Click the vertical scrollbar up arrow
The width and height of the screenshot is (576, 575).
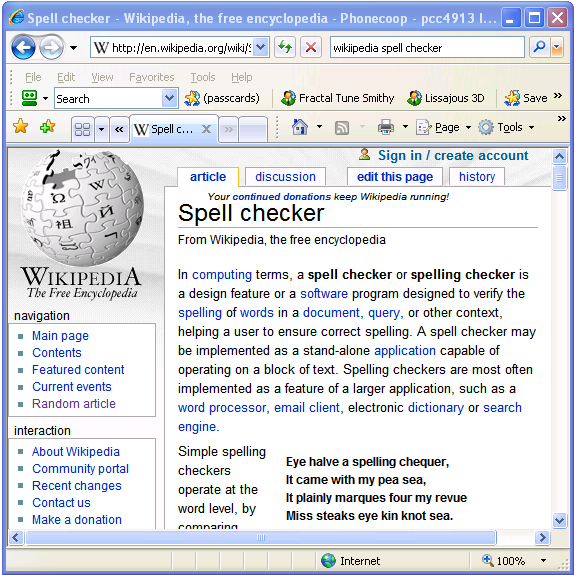(559, 157)
